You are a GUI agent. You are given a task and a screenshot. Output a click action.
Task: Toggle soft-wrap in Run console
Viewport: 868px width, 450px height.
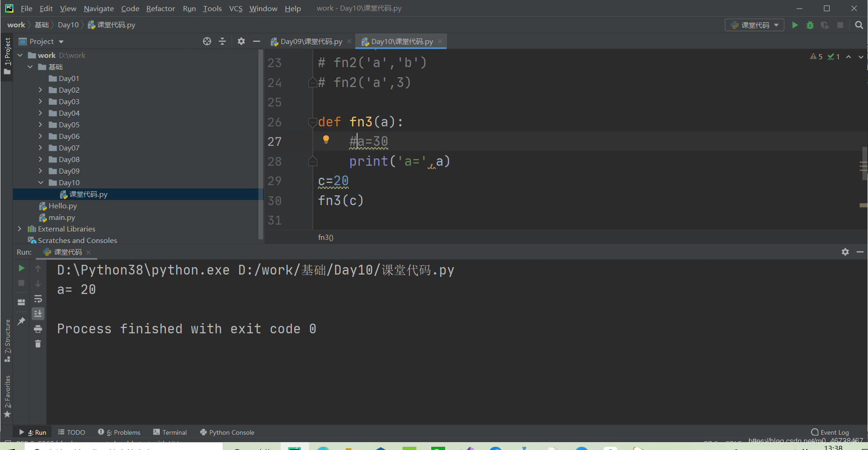click(x=38, y=299)
